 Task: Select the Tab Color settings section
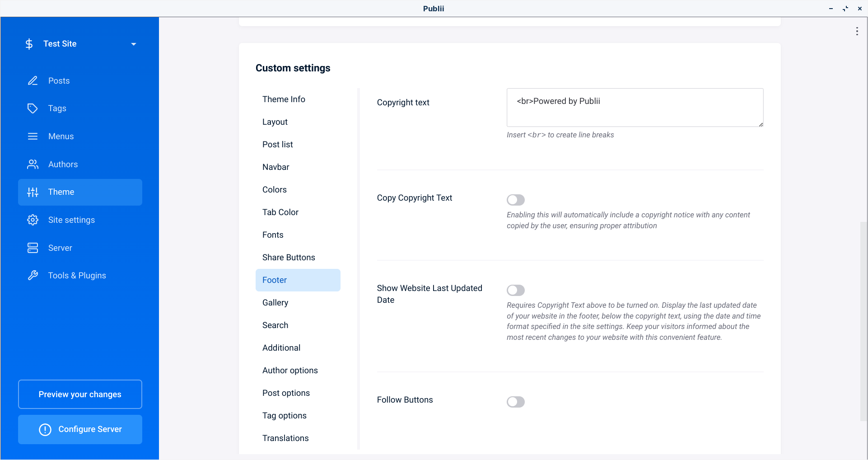pos(280,212)
